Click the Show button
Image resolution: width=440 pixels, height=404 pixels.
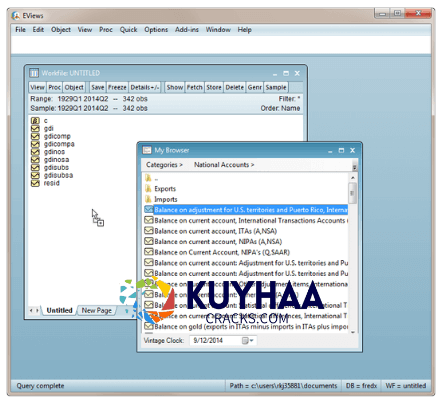pyautogui.click(x=175, y=87)
